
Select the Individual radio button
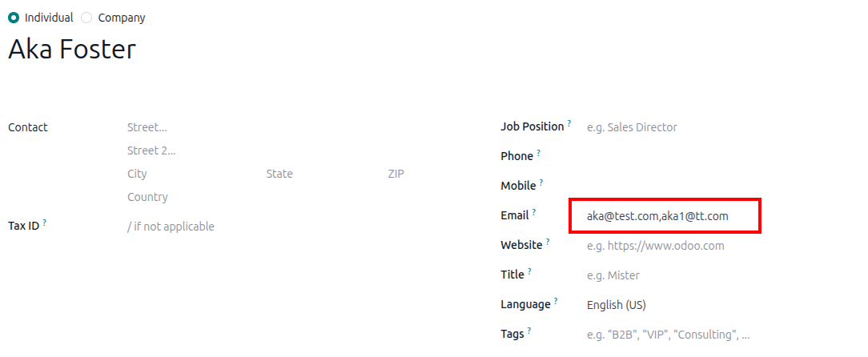[14, 18]
